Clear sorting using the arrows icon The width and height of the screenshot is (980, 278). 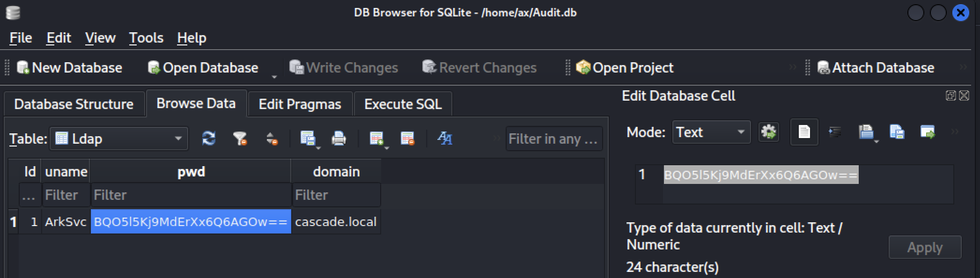coord(272,139)
